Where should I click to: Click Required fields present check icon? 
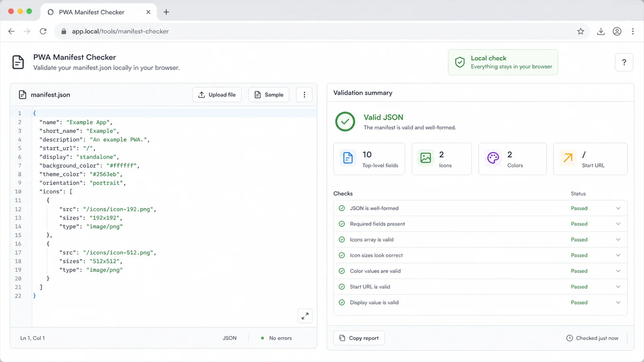[x=342, y=224]
